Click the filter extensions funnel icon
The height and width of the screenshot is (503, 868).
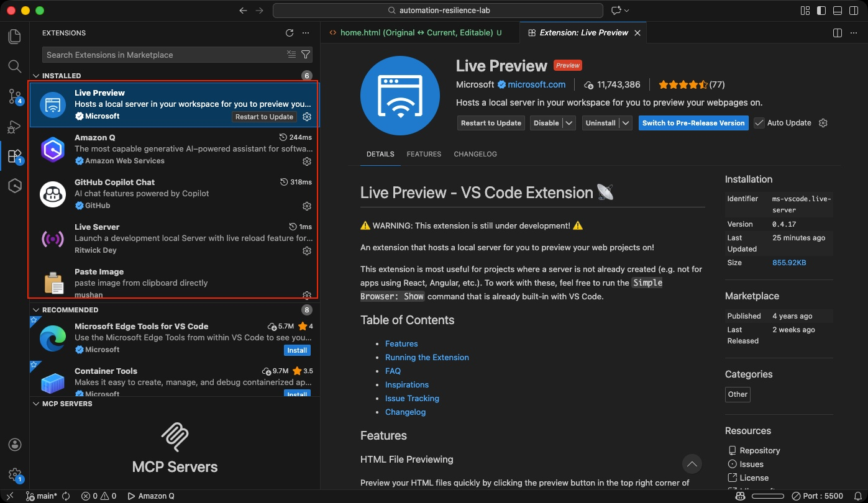pyautogui.click(x=306, y=55)
